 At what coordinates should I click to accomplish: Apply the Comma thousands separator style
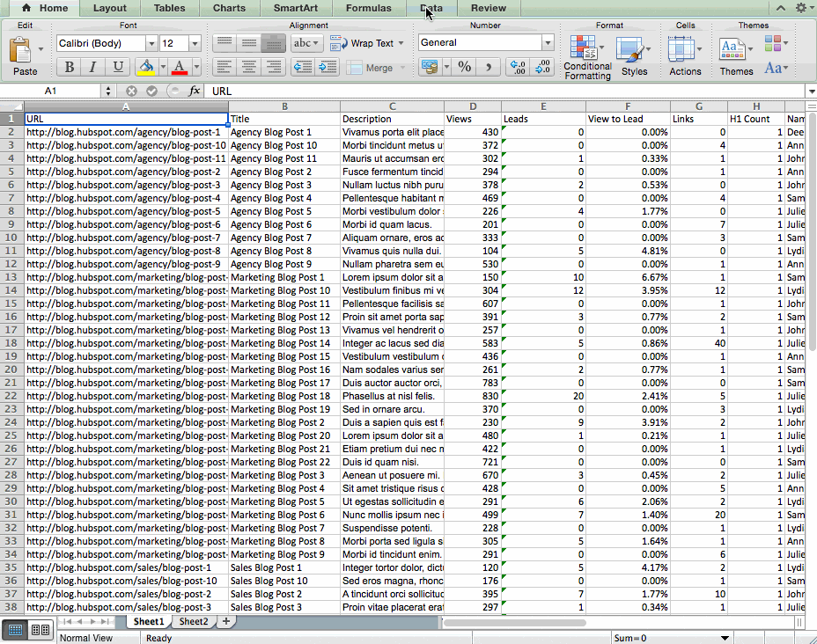488,66
